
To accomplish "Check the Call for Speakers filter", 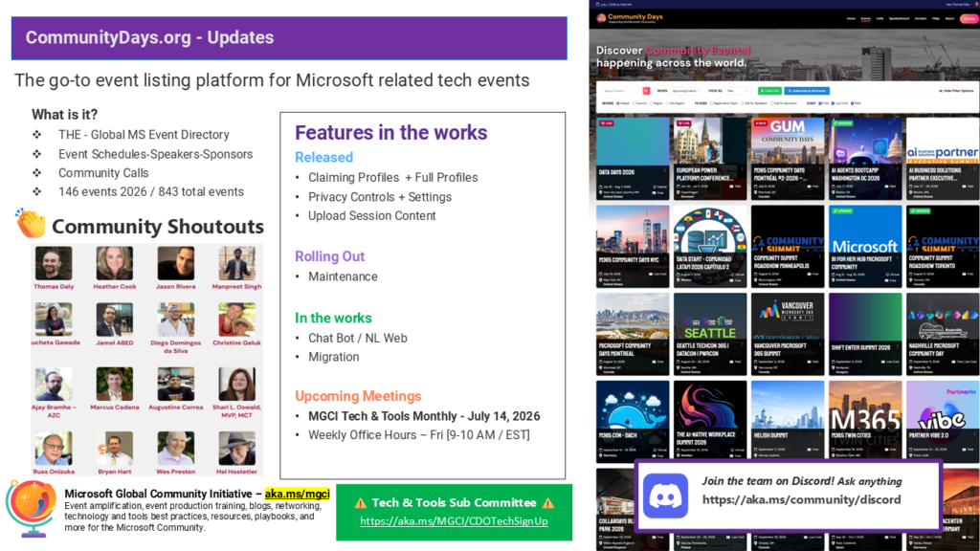I will 742,103.
